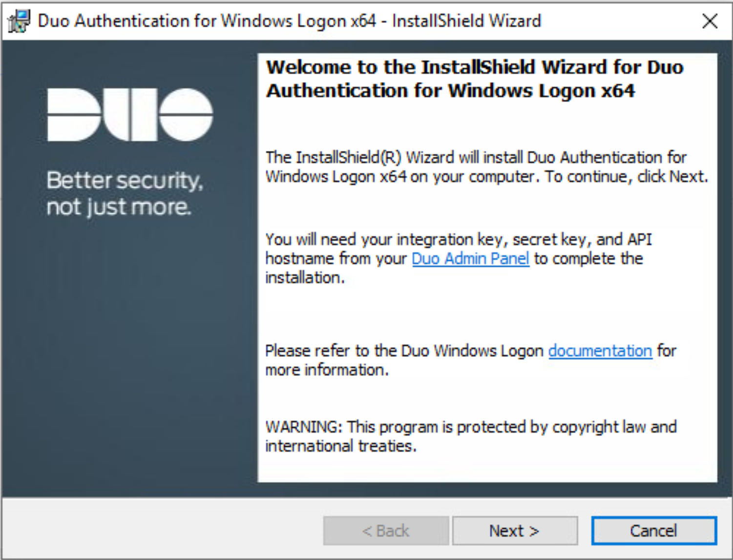Open the Duo Admin Panel link
This screenshot has width=733, height=560.
tap(470, 258)
